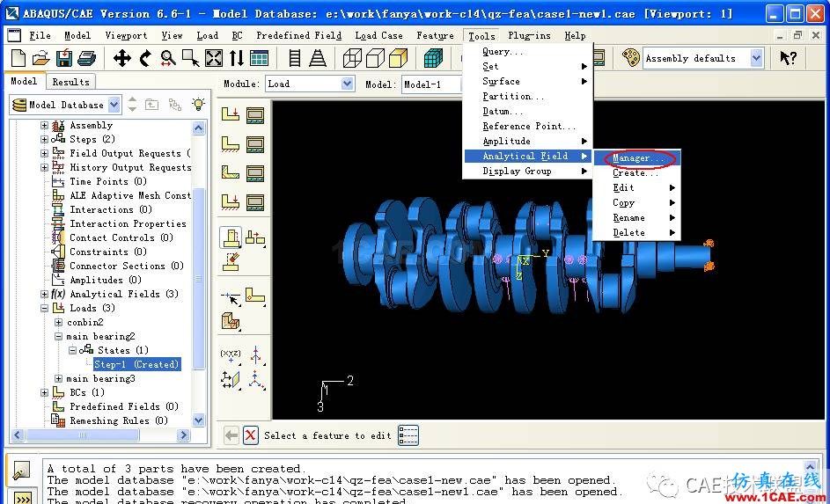Collapse the Loads (3) node
Screen dimensions: 830x504
point(45,309)
